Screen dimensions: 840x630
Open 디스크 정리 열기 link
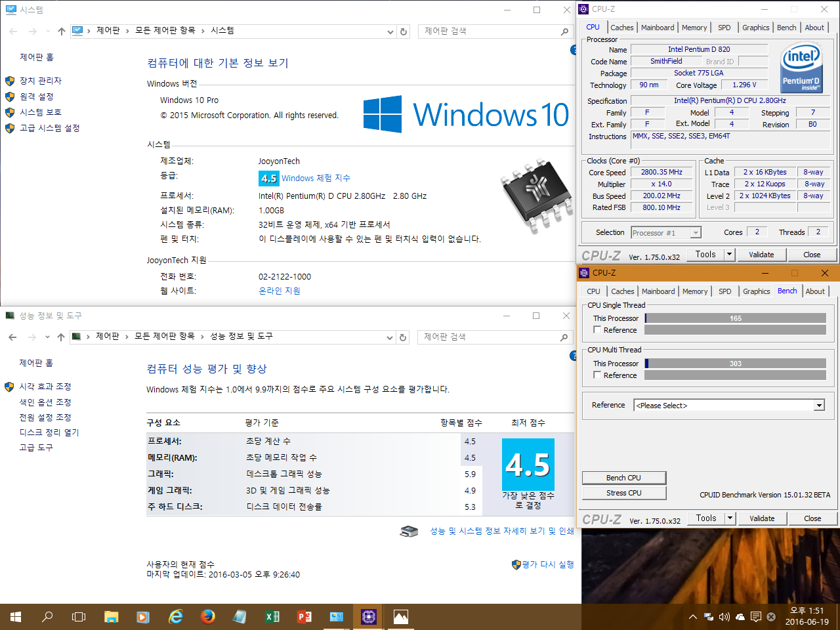pos(49,432)
